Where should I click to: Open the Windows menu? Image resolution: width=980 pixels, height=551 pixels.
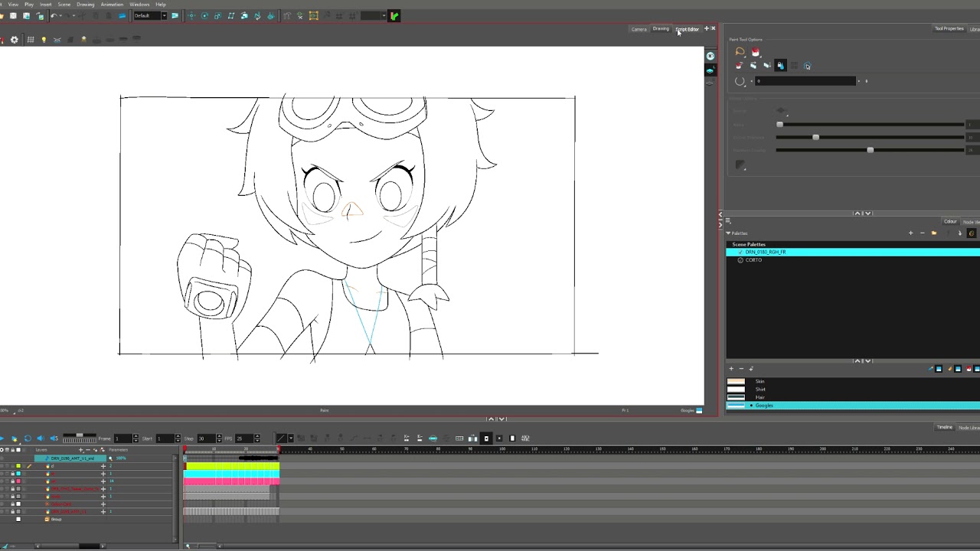click(x=139, y=5)
